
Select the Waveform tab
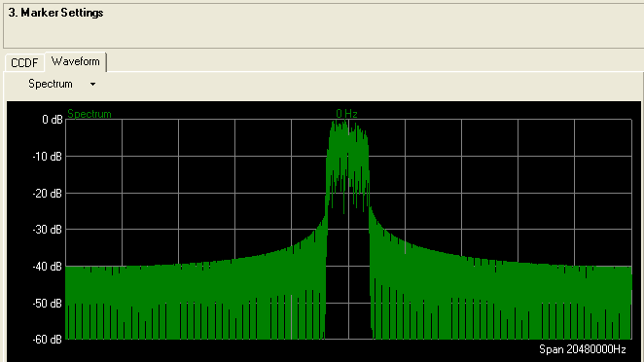[76, 61]
